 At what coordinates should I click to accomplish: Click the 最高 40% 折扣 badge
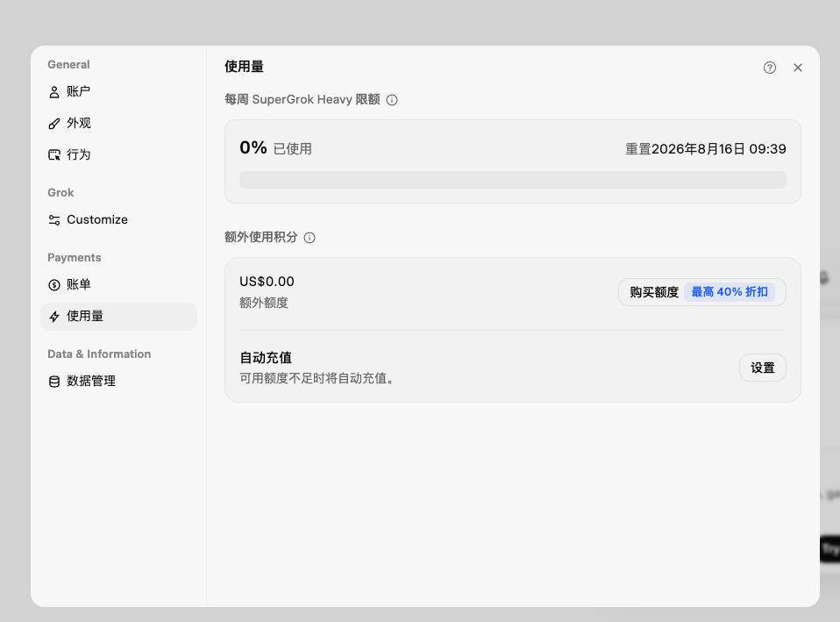pos(730,292)
